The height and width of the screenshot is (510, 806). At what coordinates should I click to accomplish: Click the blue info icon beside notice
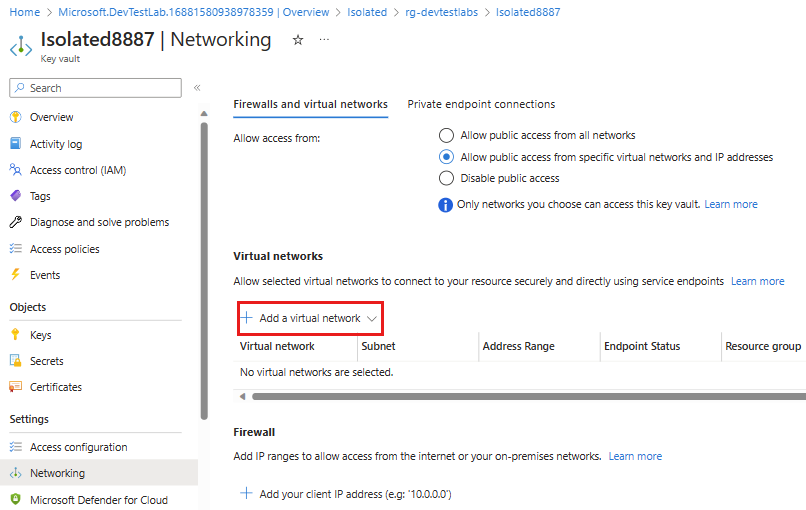point(445,205)
